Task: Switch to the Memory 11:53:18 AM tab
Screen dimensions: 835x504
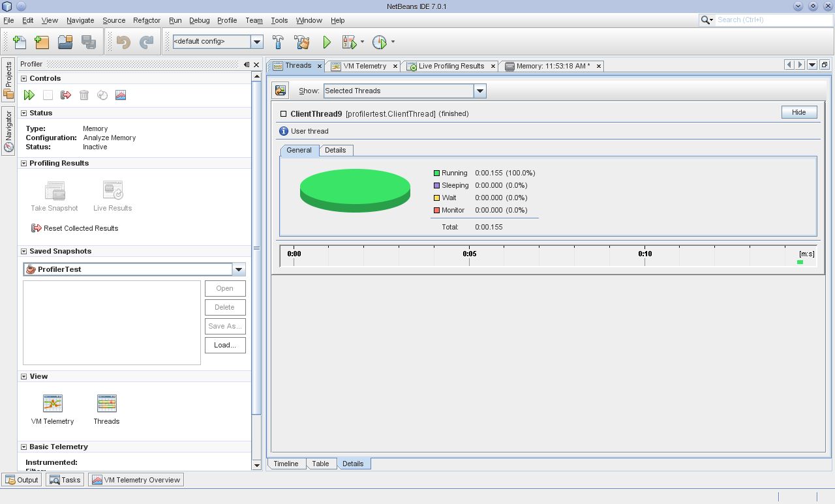Action: pos(553,66)
